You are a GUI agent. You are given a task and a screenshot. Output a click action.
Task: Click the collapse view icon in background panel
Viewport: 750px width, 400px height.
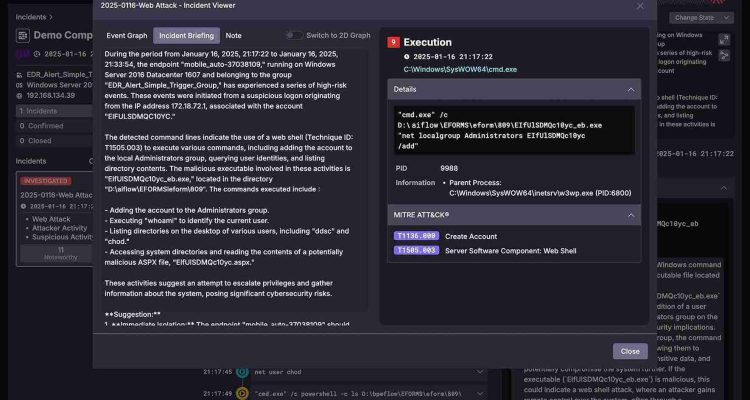(724, 40)
